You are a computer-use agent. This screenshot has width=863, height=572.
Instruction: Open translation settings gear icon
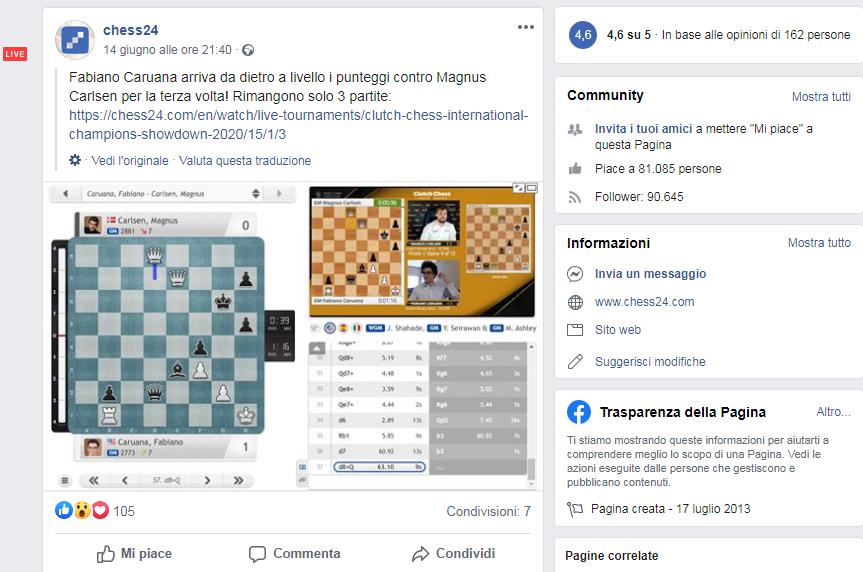pos(75,160)
